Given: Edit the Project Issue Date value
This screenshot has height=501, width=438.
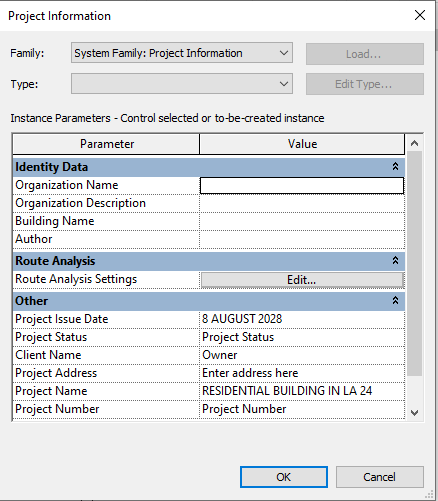Looking at the screenshot, I should click(302, 319).
